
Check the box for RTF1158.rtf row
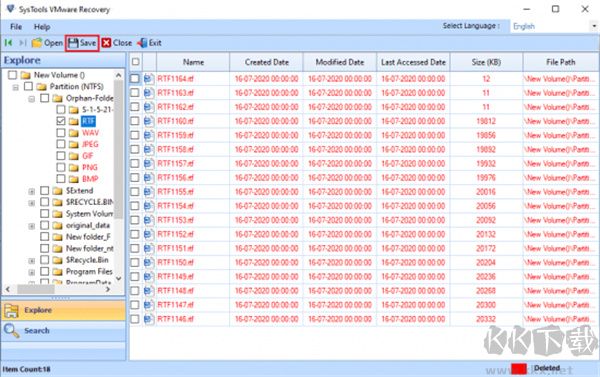tap(135, 149)
